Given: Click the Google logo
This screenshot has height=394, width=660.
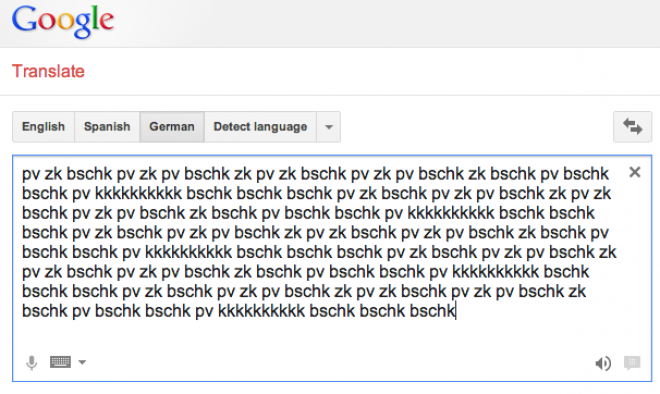Looking at the screenshot, I should [63, 21].
